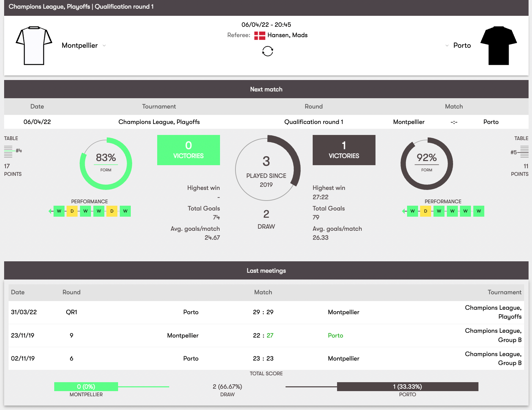Click referee name Hansen, Mads
Image resolution: width=532 pixels, height=410 pixels.
click(287, 35)
